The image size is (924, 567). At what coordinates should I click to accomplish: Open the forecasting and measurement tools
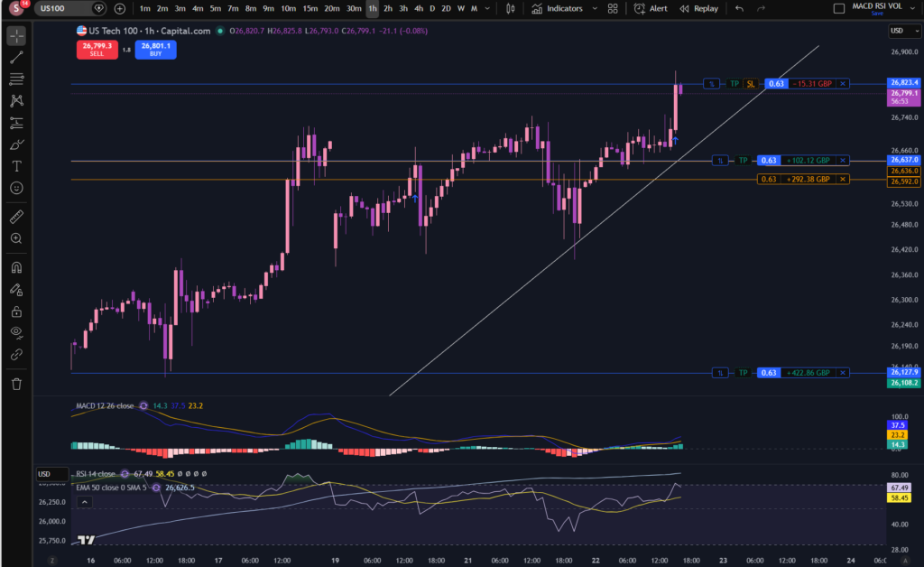point(16,123)
